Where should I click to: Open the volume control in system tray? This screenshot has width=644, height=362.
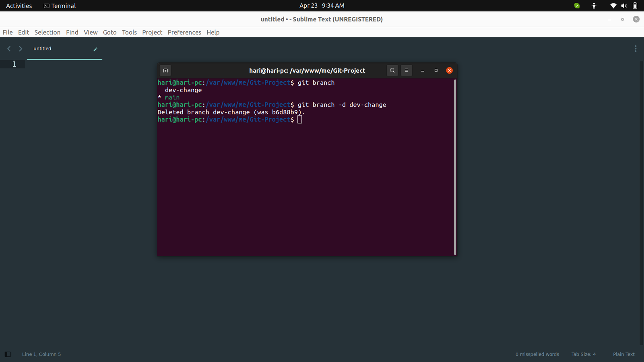624,6
